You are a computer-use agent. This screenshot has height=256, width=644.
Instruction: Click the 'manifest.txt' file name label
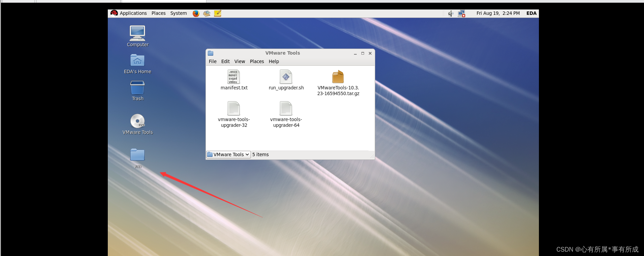point(234,88)
